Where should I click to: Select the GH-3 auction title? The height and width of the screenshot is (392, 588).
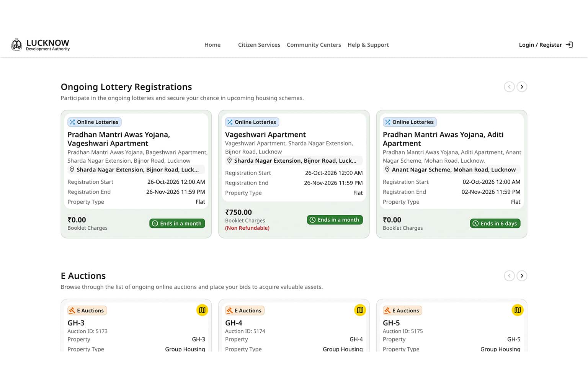[76, 323]
